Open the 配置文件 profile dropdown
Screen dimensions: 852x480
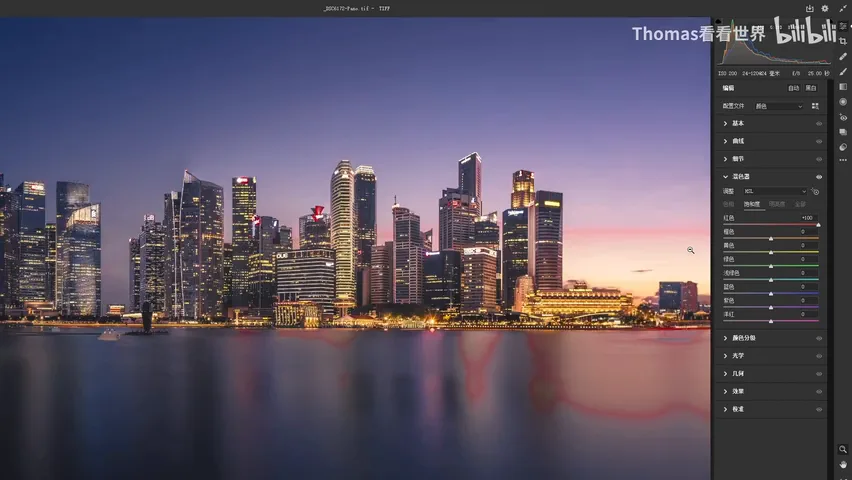779,107
